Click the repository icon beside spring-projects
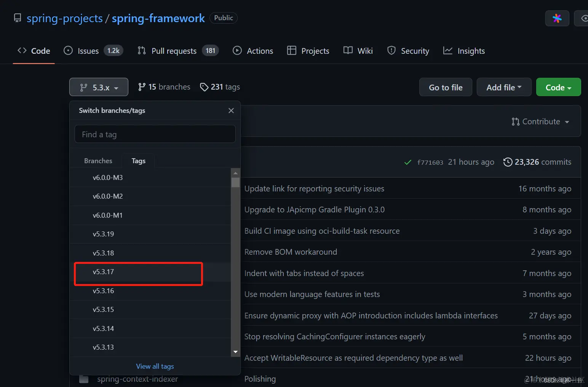Screen dimensions: 588x387 click(x=18, y=18)
